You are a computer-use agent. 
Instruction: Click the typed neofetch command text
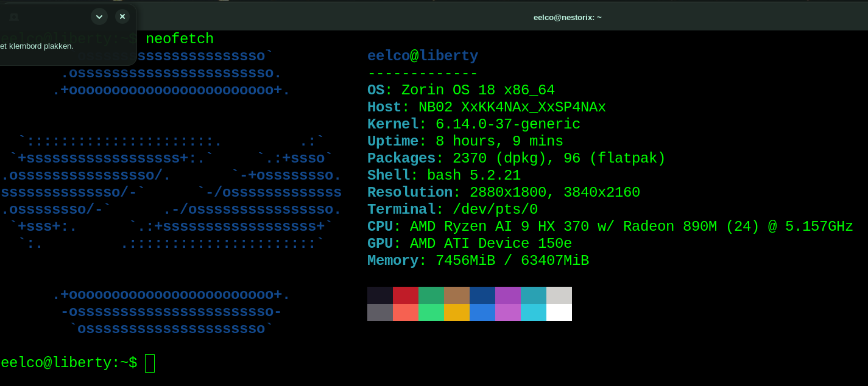(x=180, y=38)
